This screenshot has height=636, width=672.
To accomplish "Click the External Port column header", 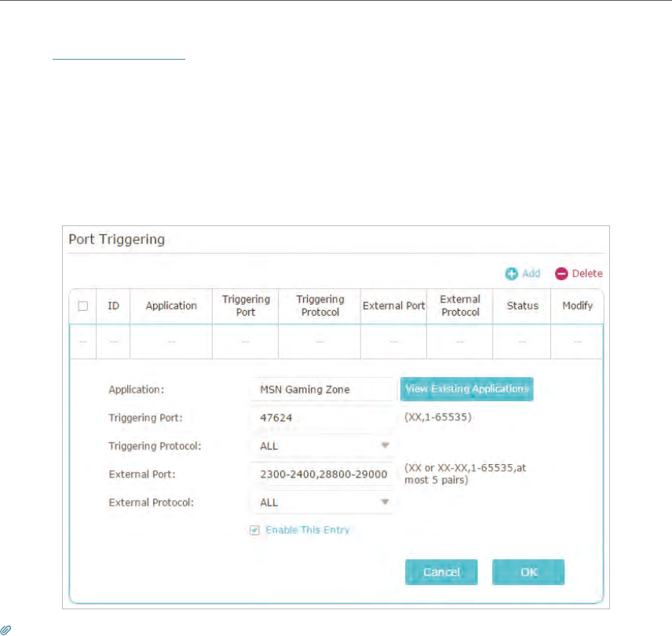I will tap(394, 306).
